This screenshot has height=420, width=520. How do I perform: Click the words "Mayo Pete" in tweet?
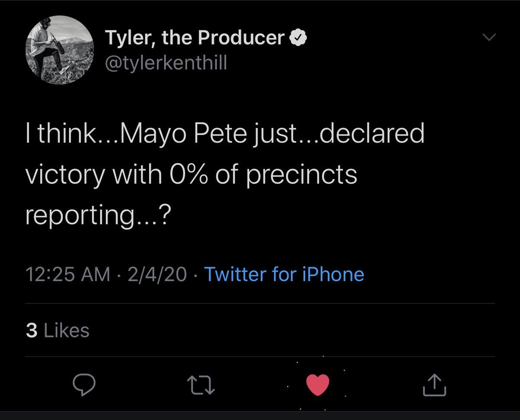pos(166,135)
